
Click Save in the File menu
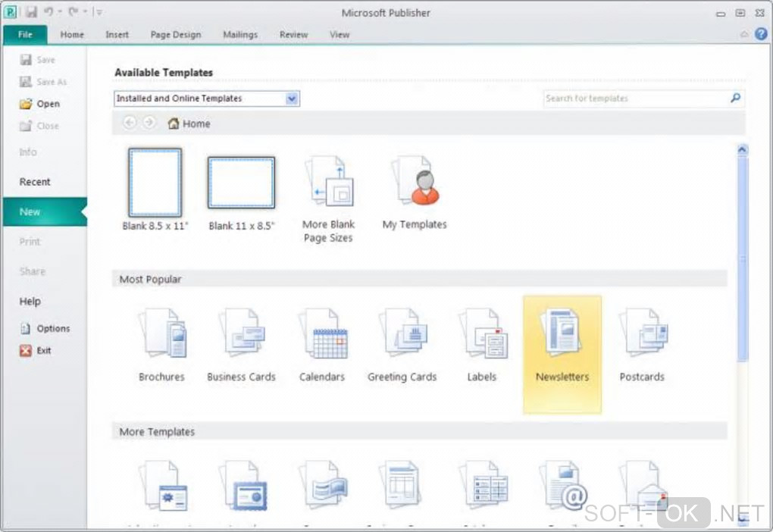pyautogui.click(x=37, y=60)
